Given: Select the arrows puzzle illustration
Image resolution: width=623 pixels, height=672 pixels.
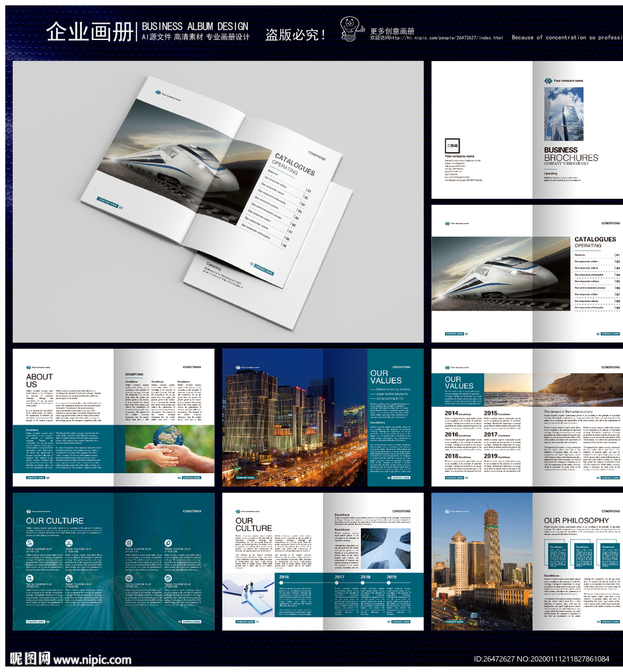Looking at the screenshot, I should point(248,595).
